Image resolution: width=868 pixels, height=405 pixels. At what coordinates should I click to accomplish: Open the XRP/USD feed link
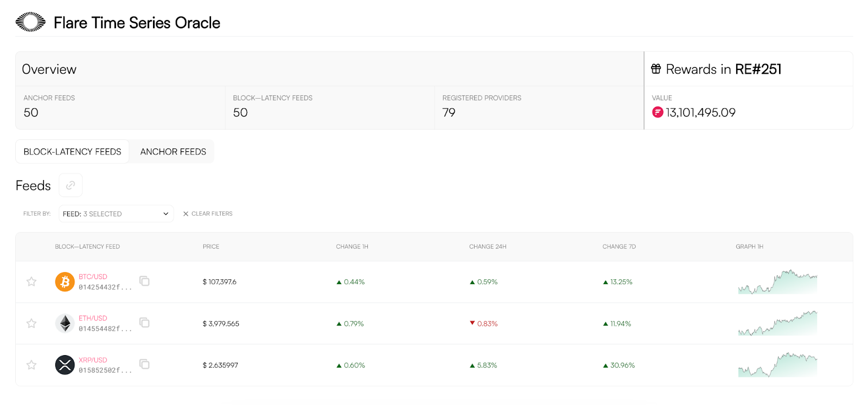pyautogui.click(x=93, y=360)
